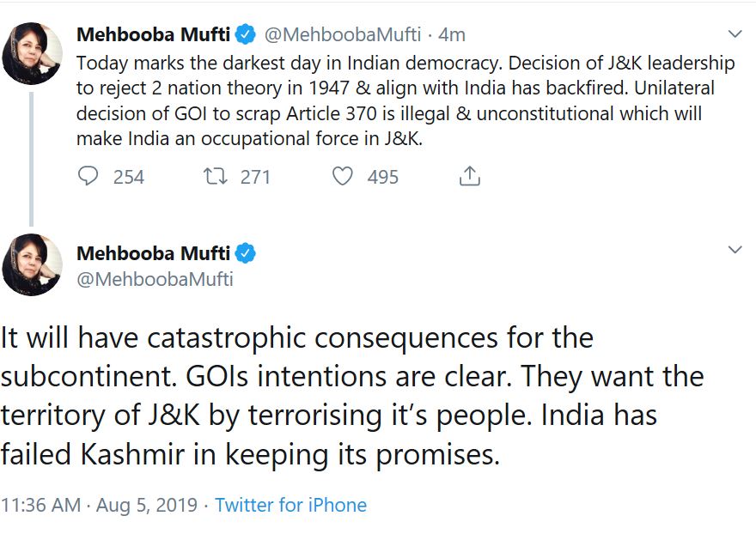Open the second tweet's profile avatar

33,264
